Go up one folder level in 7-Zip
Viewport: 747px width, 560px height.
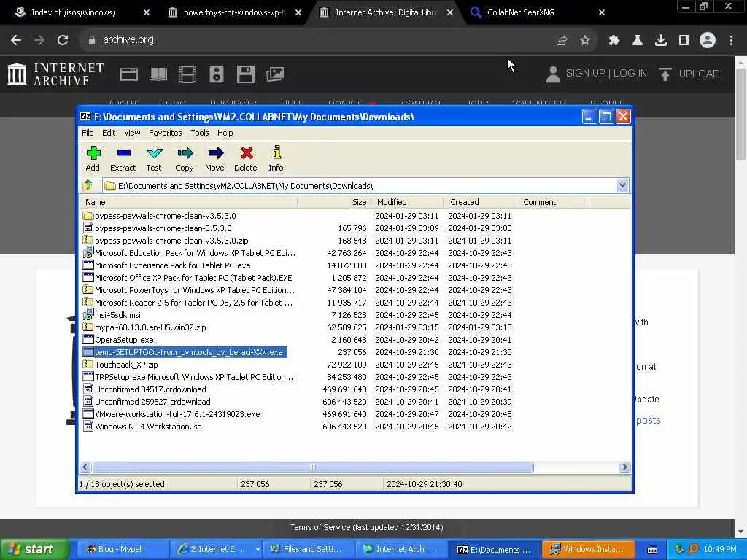pyautogui.click(x=88, y=185)
